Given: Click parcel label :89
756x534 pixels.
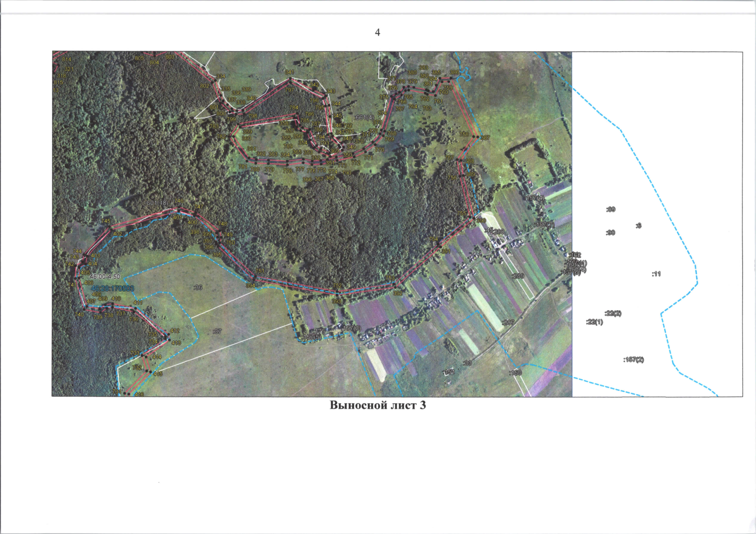Looking at the screenshot, I should (x=610, y=210).
